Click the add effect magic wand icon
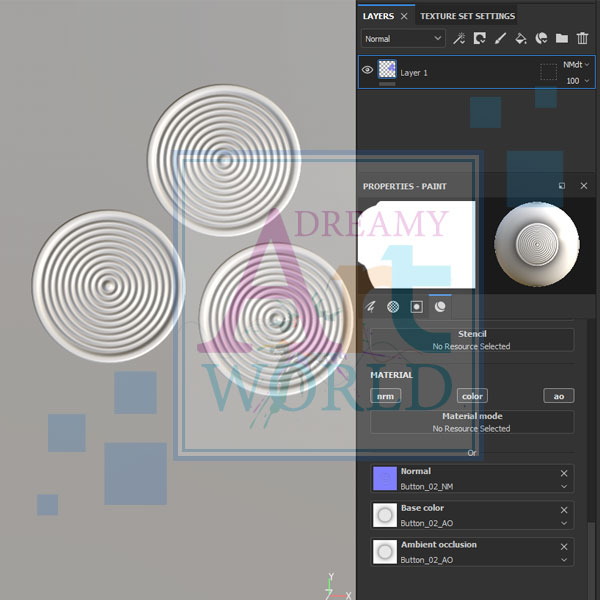The height and width of the screenshot is (600, 600). [459, 38]
